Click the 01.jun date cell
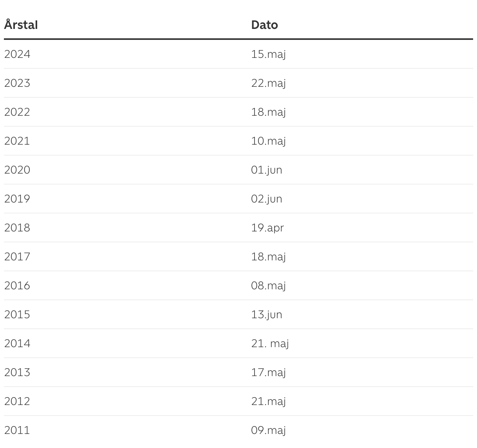 (x=266, y=170)
